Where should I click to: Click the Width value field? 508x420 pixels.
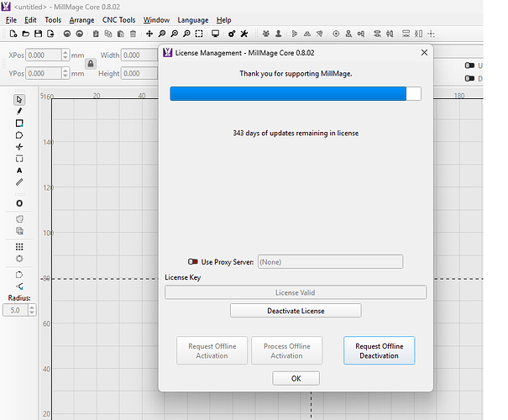(139, 55)
